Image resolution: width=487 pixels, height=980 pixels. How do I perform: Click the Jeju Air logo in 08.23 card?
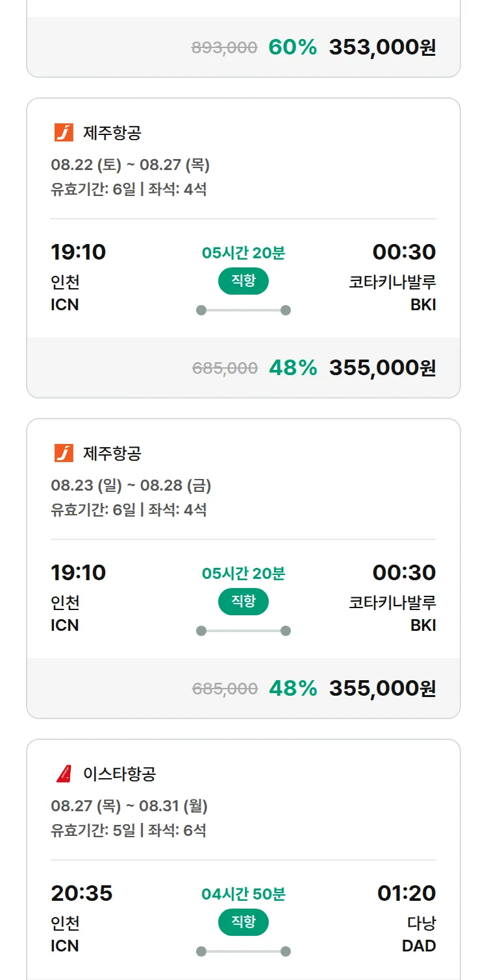(x=64, y=453)
